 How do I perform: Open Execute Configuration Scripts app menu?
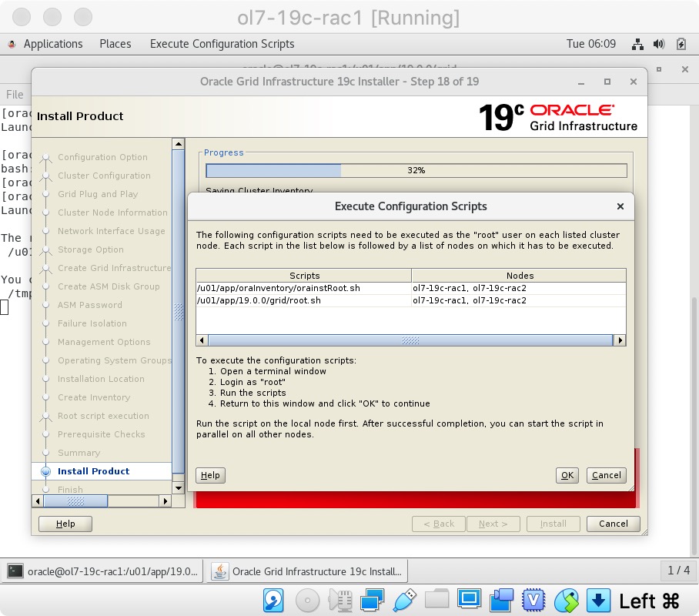click(222, 44)
